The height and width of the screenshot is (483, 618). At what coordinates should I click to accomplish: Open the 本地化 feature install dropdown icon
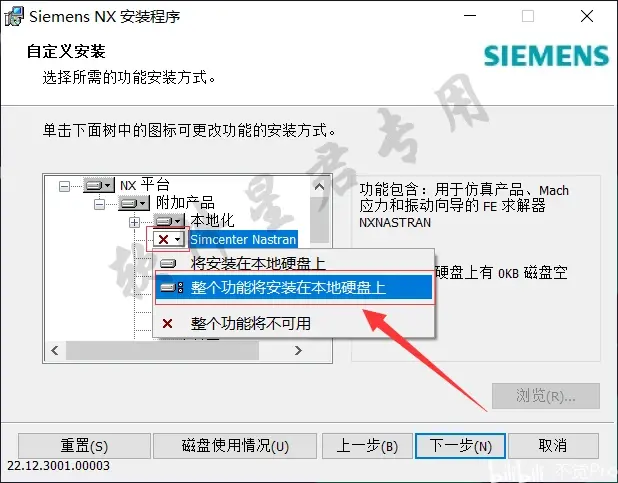[169, 221]
